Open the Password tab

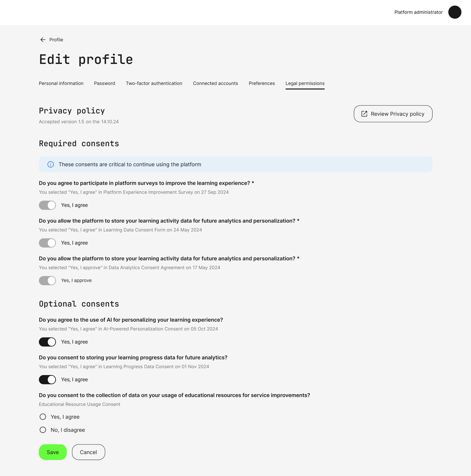coord(105,83)
